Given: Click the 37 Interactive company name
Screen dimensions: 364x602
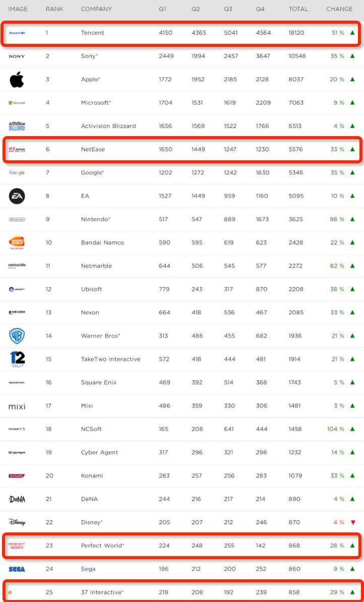Looking at the screenshot, I should coord(102,592).
